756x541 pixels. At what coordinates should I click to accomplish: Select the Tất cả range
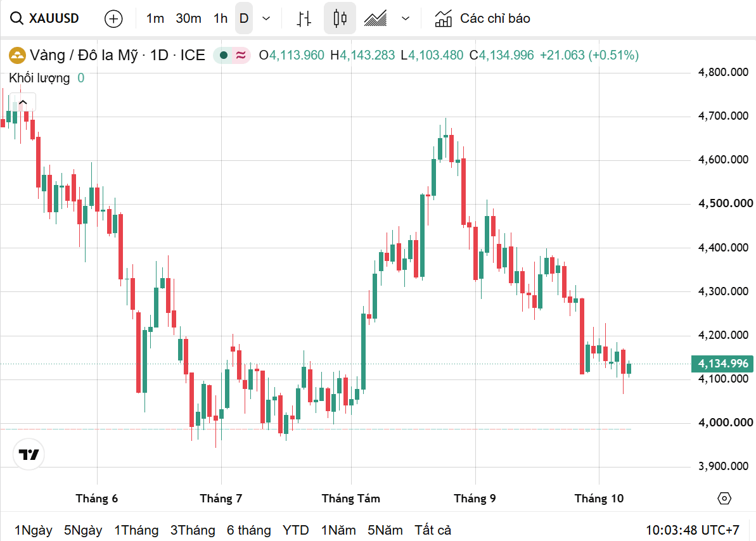433,530
